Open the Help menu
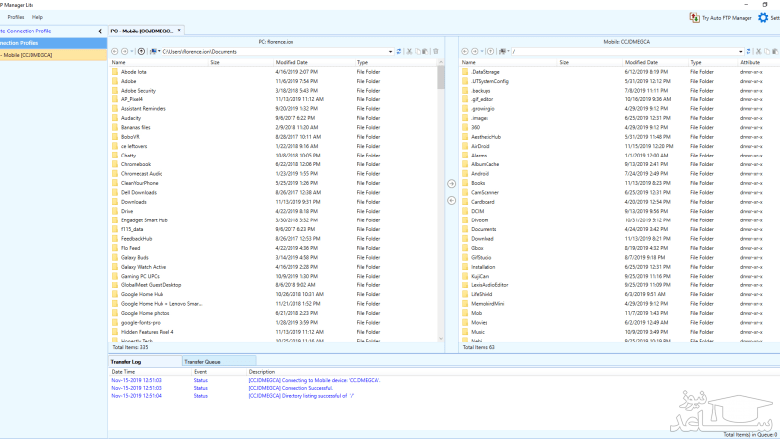Image resolution: width=780 pixels, height=439 pixels. 37,18
